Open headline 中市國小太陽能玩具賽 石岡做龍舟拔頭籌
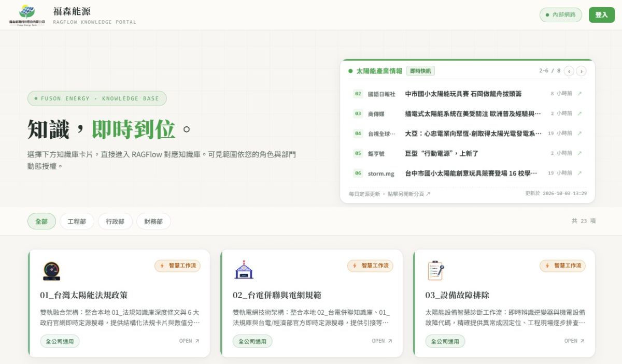This screenshot has height=364, width=622. click(x=463, y=94)
